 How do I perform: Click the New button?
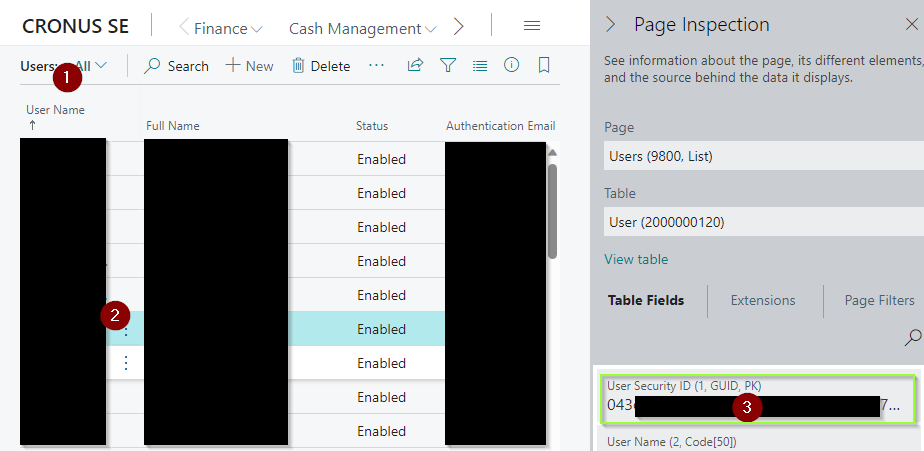[249, 66]
